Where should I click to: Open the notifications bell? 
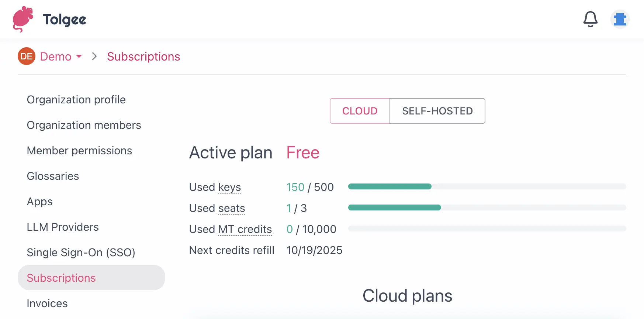click(x=591, y=19)
